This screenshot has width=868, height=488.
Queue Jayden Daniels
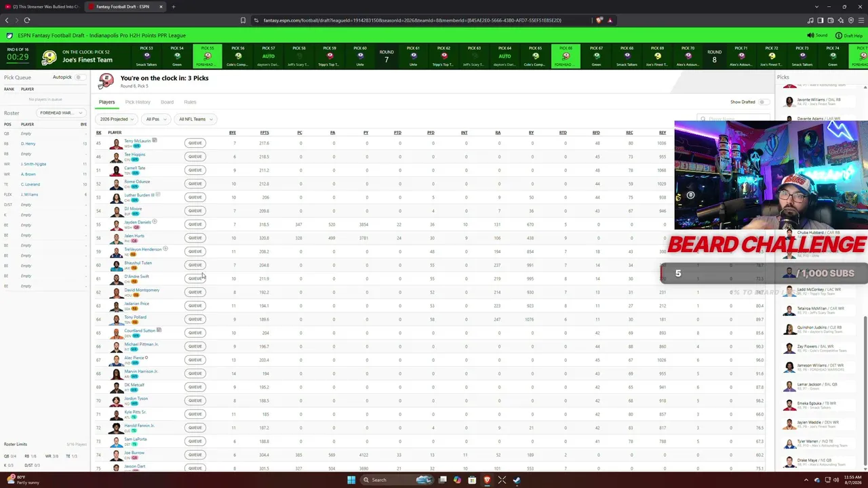coord(195,224)
